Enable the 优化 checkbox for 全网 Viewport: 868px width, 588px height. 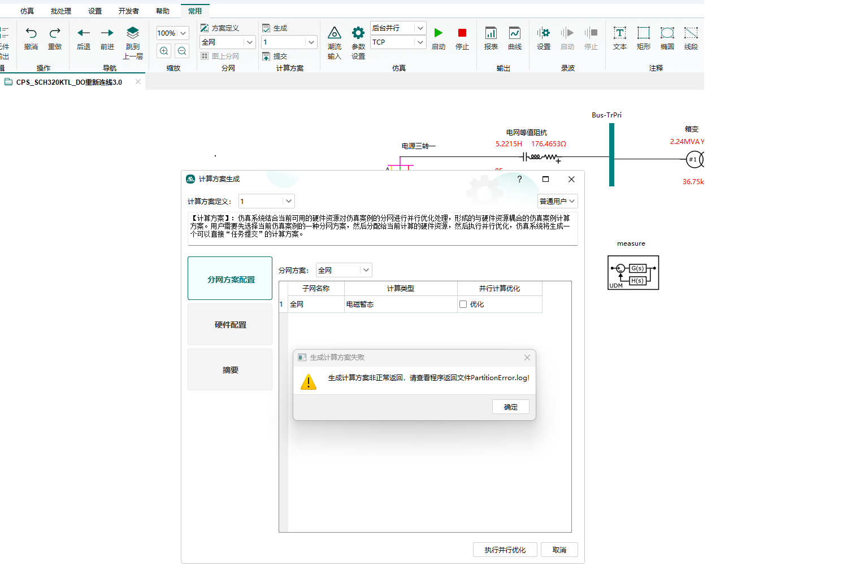463,304
